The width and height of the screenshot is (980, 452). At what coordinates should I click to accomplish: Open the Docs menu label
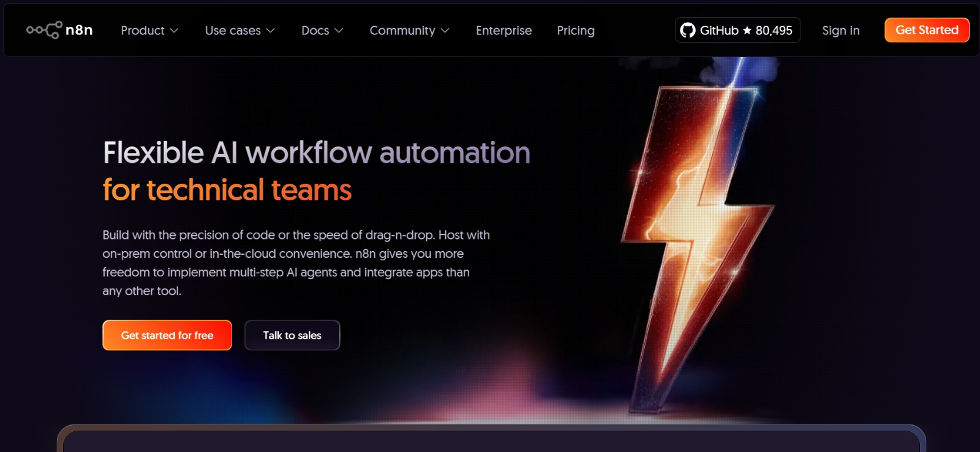click(x=315, y=31)
